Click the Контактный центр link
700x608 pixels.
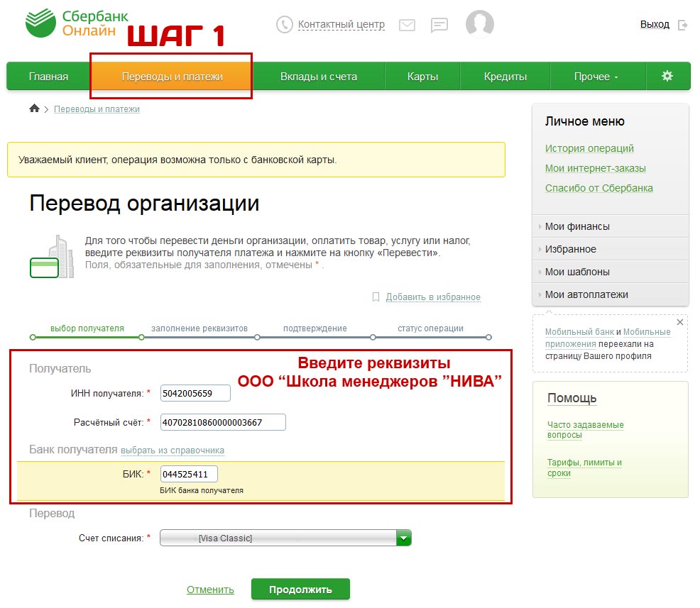(x=341, y=25)
